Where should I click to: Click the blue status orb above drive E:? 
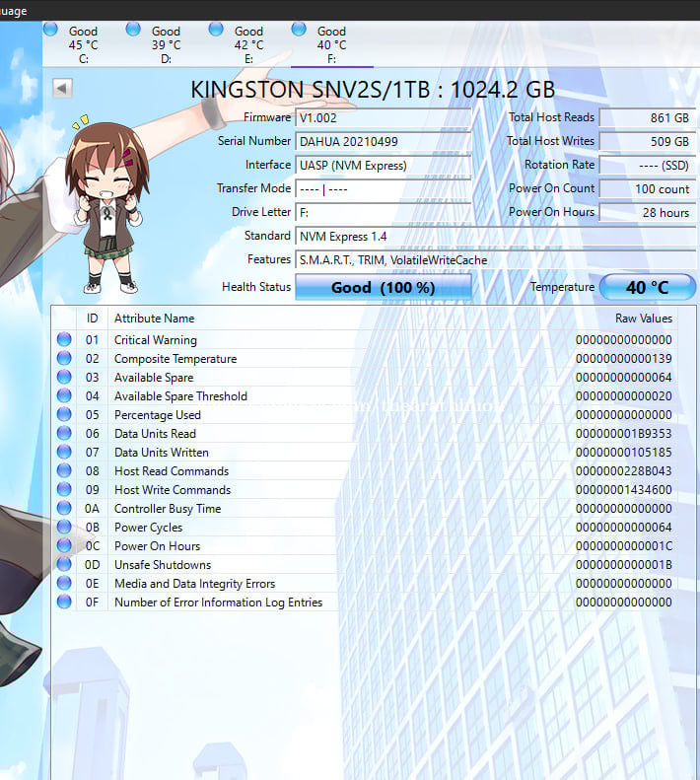click(216, 30)
